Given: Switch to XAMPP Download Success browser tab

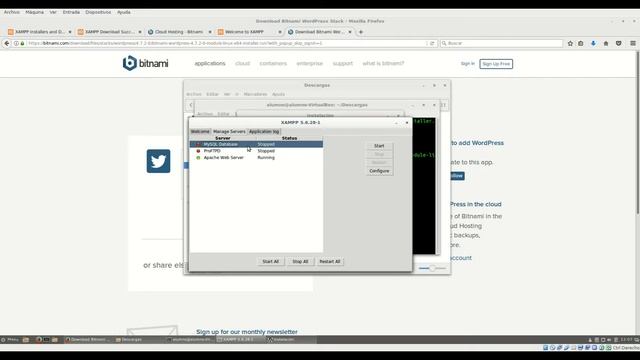Looking at the screenshot, I should pos(109,32).
